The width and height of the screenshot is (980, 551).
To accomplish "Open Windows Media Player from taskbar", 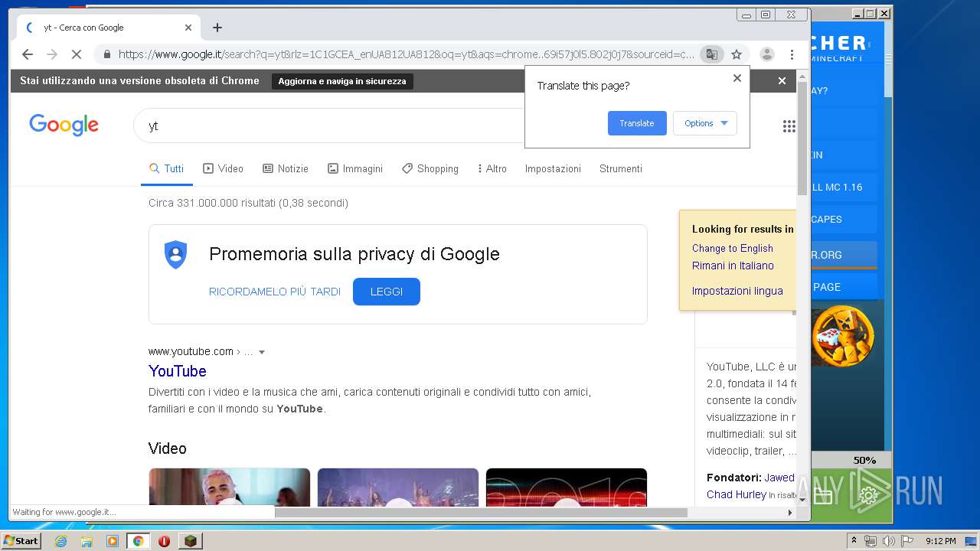I will coord(113,541).
